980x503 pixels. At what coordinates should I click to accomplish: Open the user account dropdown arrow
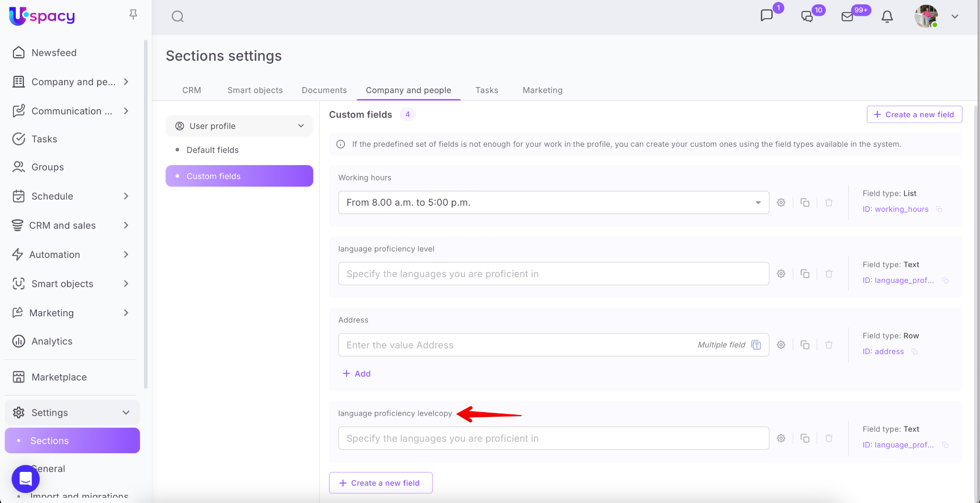coord(955,17)
